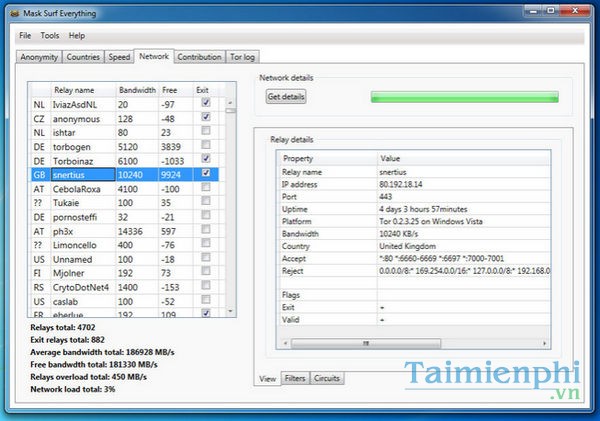Sort relays by Bandwidth column header
Viewport: 600px width, 421px height.
137,89
